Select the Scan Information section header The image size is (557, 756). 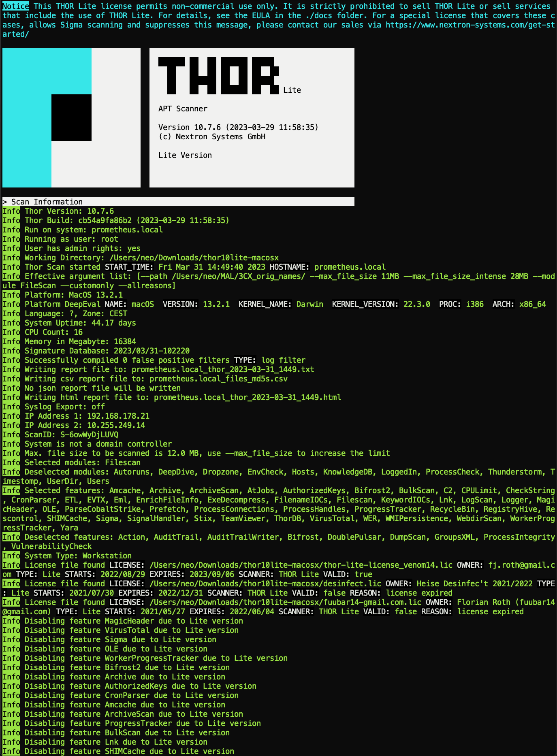pyautogui.click(x=47, y=202)
